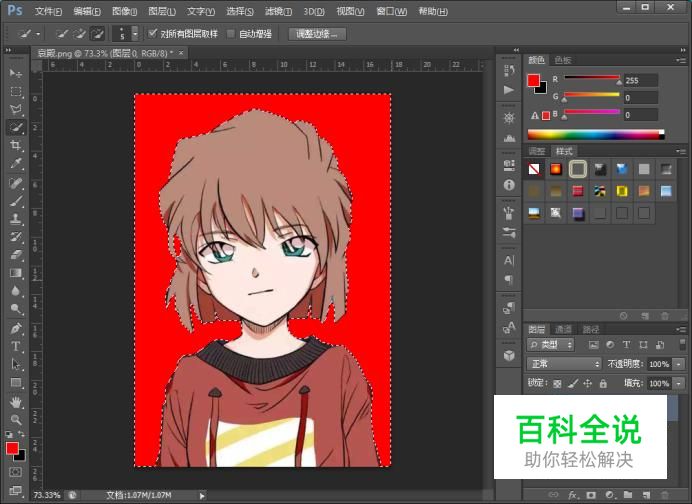This screenshot has width=692, height=504.
Task: Open status bar info arrow
Action: click(202, 496)
